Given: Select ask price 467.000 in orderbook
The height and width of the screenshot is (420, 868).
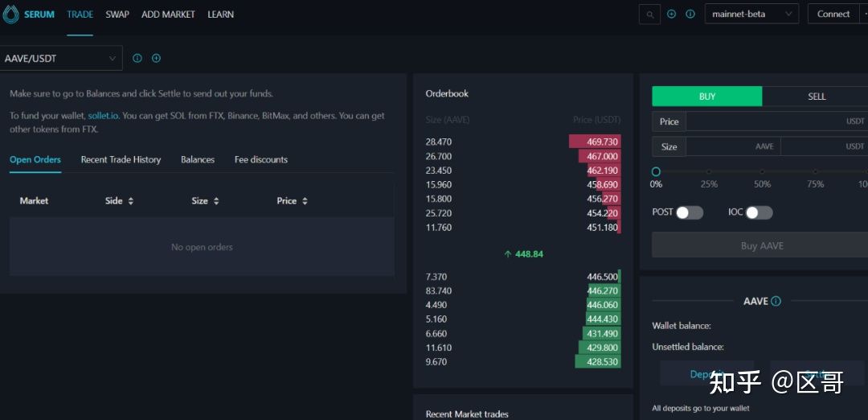Looking at the screenshot, I should (602, 156).
